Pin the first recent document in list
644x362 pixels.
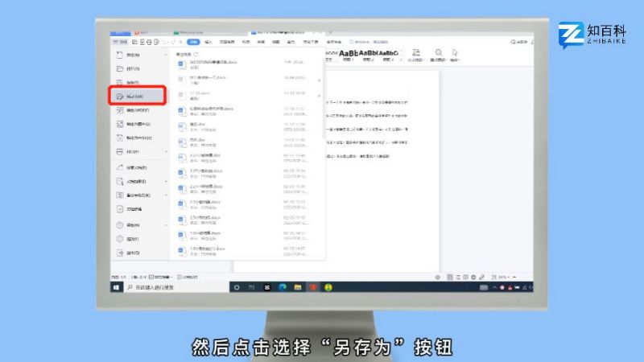(x=319, y=61)
